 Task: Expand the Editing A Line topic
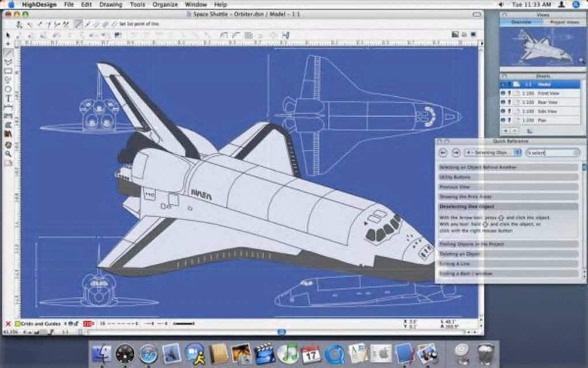pos(508,264)
